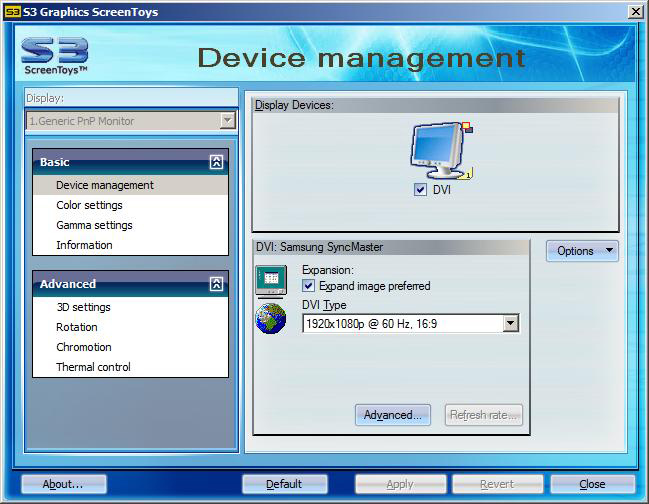Click the S3 ScreenToys logo
The height and width of the screenshot is (504, 649).
point(55,57)
